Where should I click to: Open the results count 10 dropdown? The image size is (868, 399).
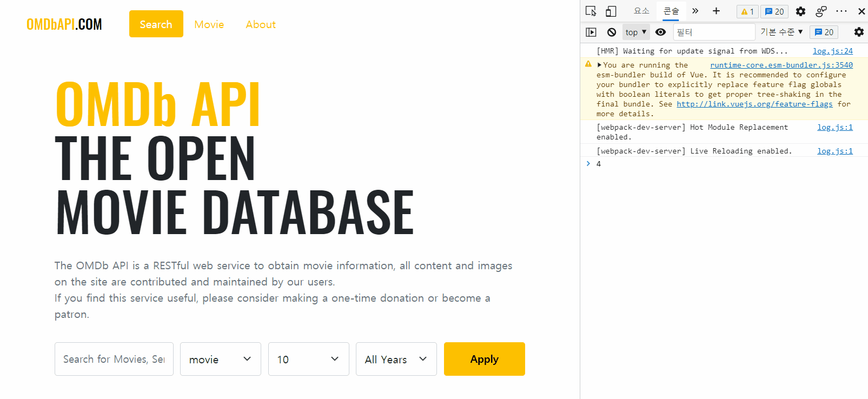tap(309, 359)
